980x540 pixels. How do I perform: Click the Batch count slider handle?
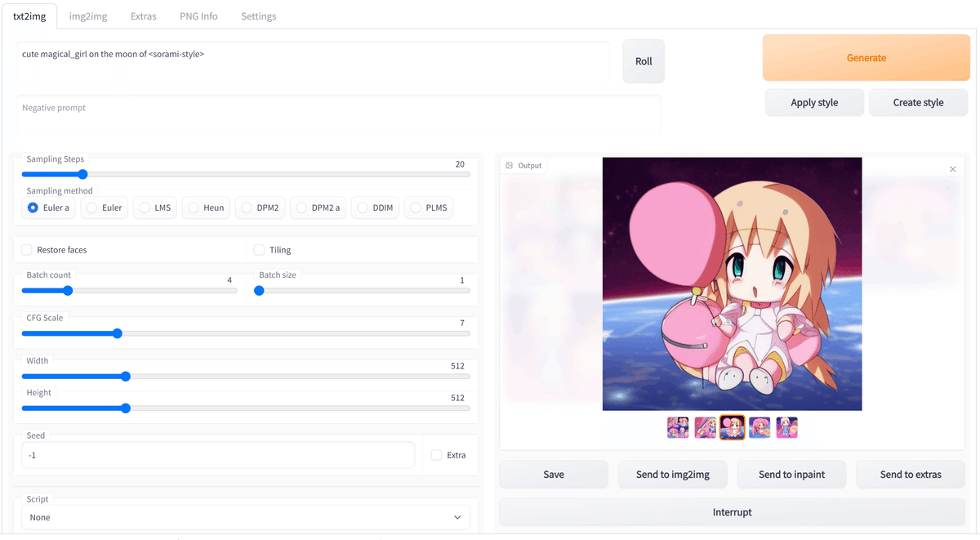[x=68, y=290]
